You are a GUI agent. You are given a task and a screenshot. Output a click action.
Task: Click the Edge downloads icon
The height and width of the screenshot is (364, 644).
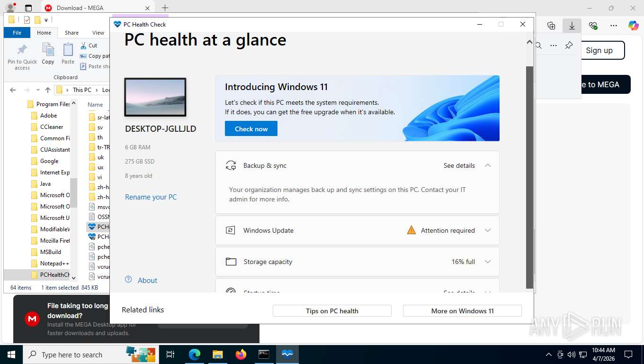click(x=572, y=26)
